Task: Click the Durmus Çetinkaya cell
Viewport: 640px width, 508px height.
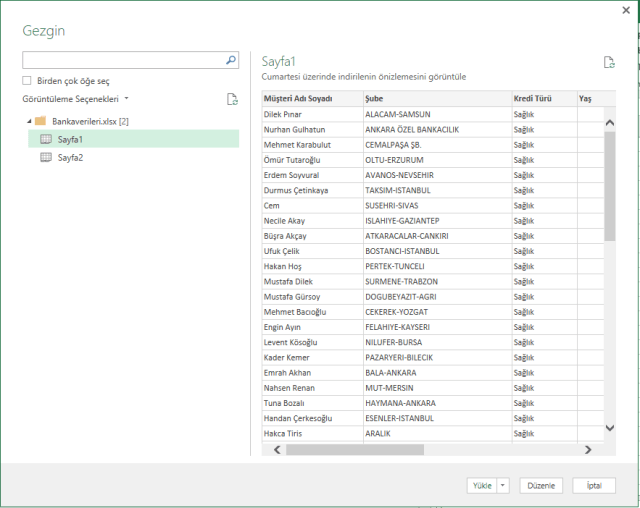Action: point(312,190)
